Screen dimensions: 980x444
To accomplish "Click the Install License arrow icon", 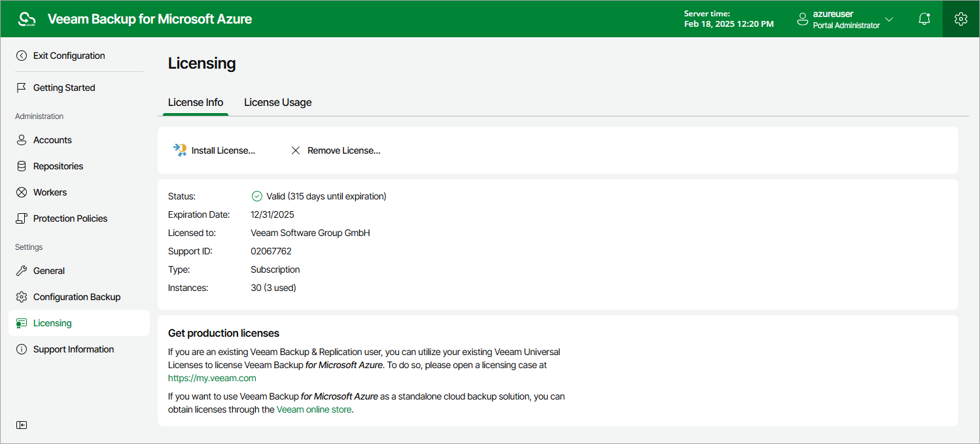I will (x=180, y=150).
